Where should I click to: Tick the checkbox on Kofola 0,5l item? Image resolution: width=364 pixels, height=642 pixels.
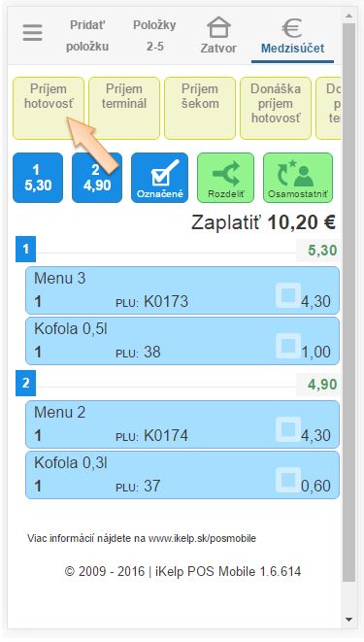point(288,346)
